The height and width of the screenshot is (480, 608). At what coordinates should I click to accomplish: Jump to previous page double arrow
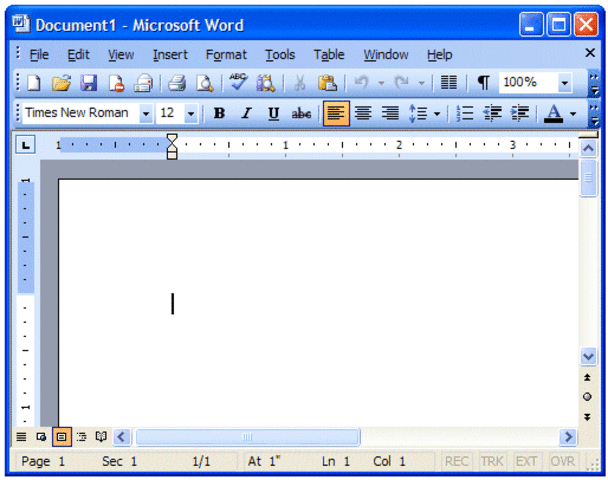tap(587, 377)
